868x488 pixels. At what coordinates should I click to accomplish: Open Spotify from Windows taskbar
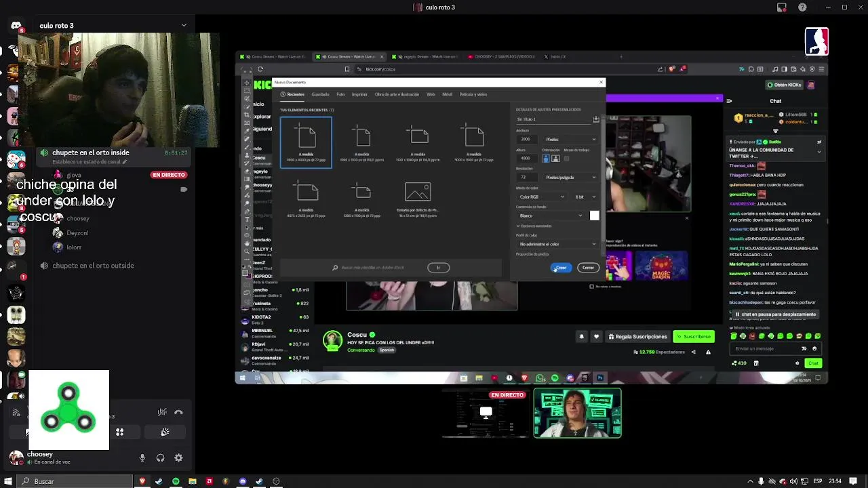coord(176,481)
